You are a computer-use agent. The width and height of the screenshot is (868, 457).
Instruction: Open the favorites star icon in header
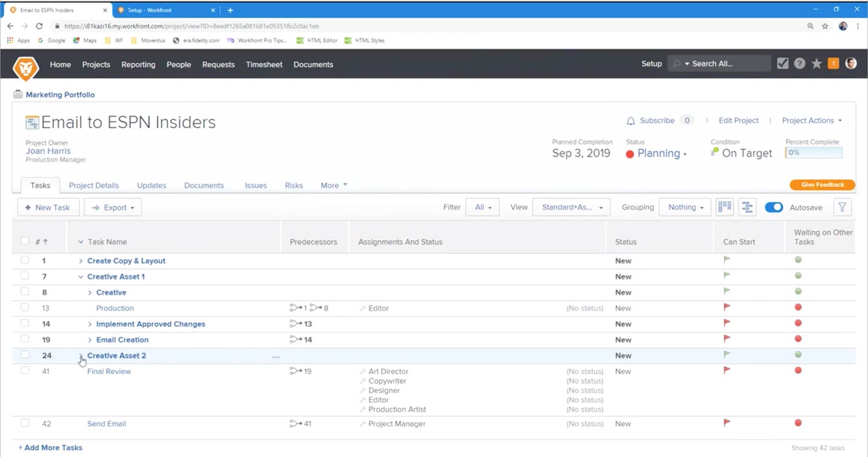click(816, 64)
